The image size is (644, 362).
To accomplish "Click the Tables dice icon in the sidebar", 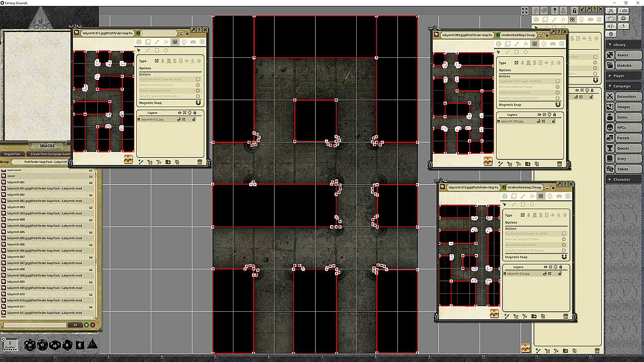I will pos(610,169).
